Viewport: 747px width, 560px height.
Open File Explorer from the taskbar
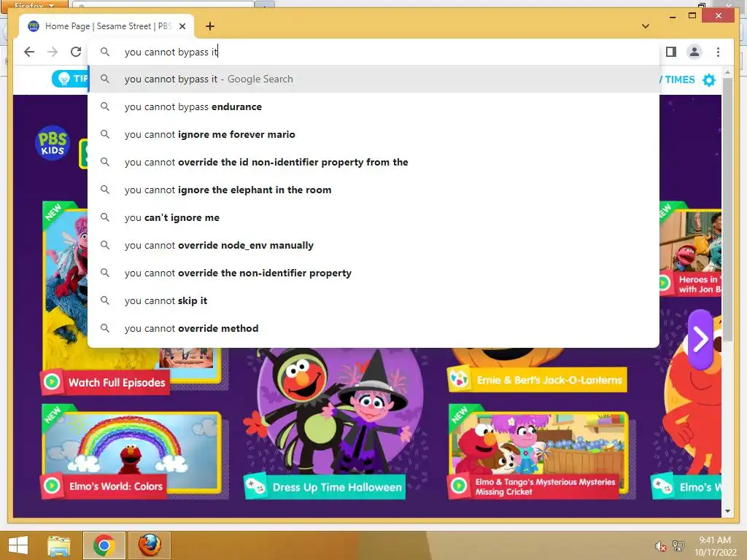pyautogui.click(x=59, y=545)
